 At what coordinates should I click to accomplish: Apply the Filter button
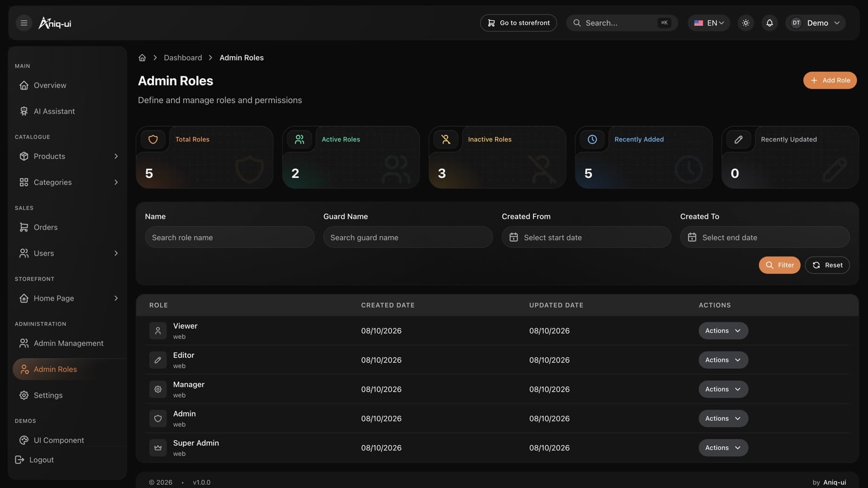click(x=780, y=265)
